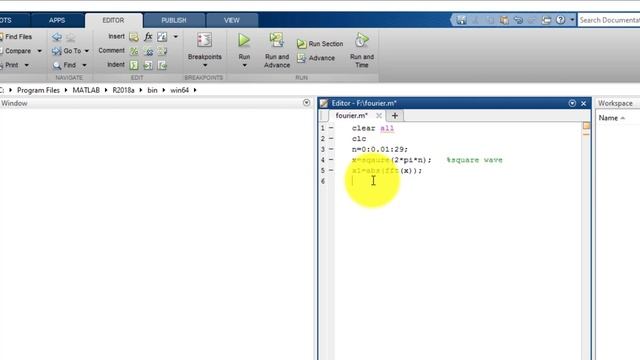
Task: Click Program Files in the address path
Action: (38, 90)
